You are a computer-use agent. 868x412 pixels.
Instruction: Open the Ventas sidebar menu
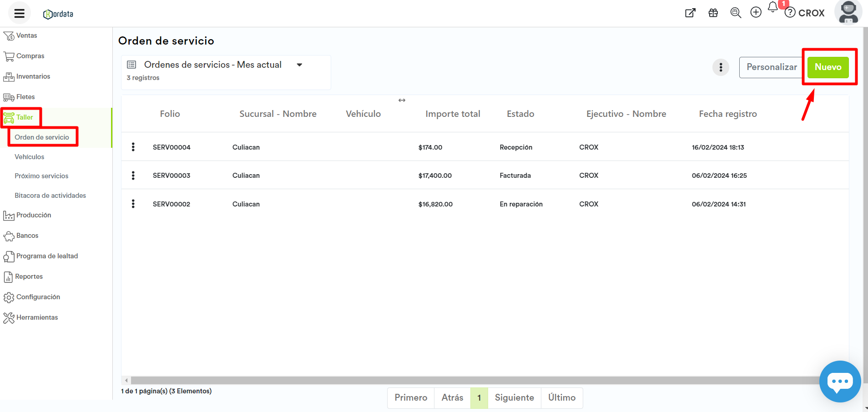pyautogui.click(x=26, y=35)
